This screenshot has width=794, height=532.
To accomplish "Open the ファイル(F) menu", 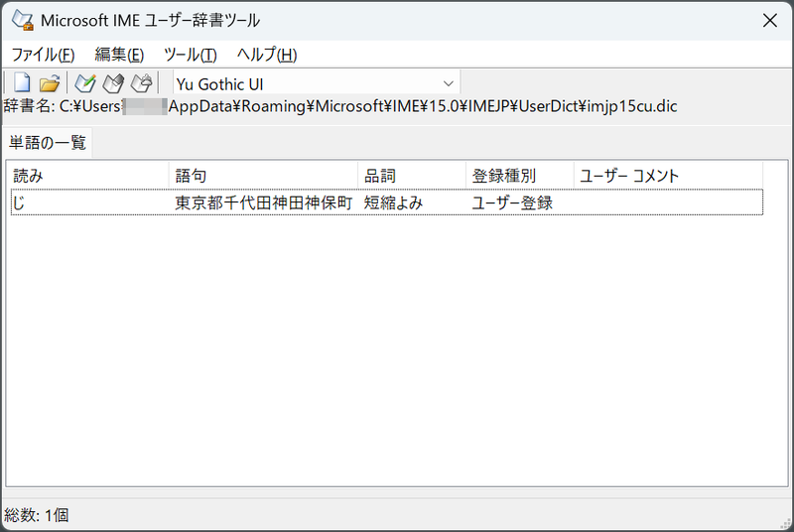I will click(43, 55).
